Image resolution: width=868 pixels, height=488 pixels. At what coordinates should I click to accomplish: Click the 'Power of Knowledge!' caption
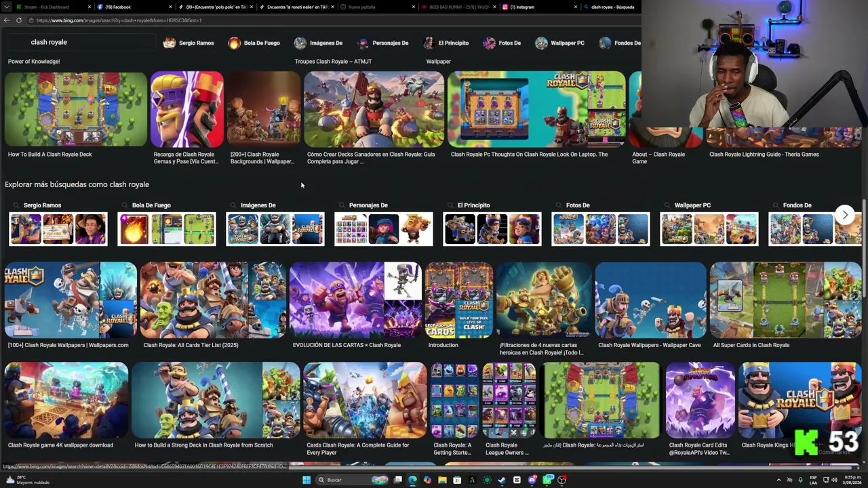coord(34,62)
